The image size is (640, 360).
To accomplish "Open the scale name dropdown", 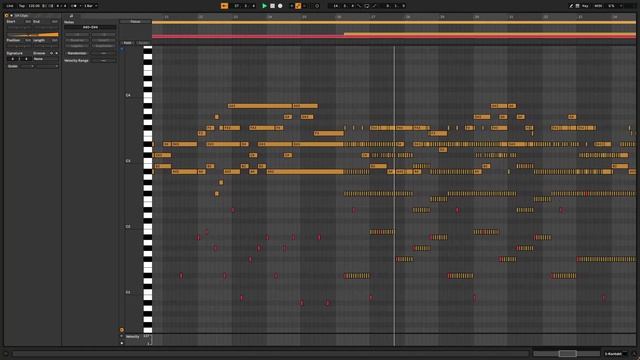I will point(47,66).
